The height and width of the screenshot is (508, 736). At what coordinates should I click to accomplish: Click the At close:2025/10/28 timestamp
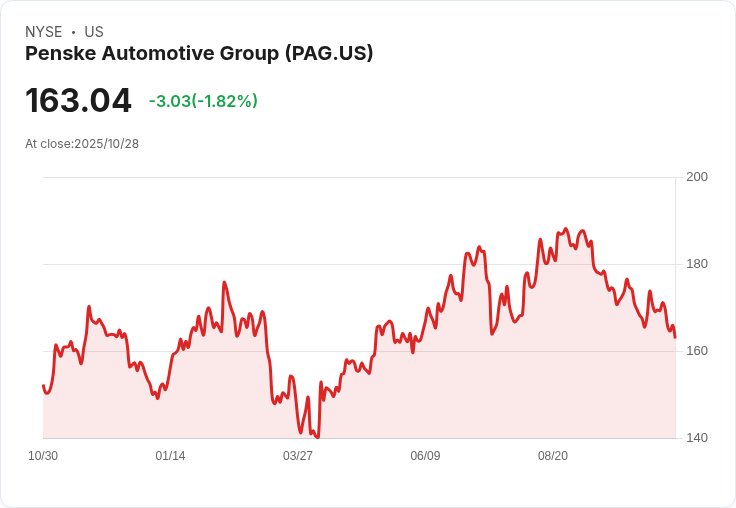82,144
